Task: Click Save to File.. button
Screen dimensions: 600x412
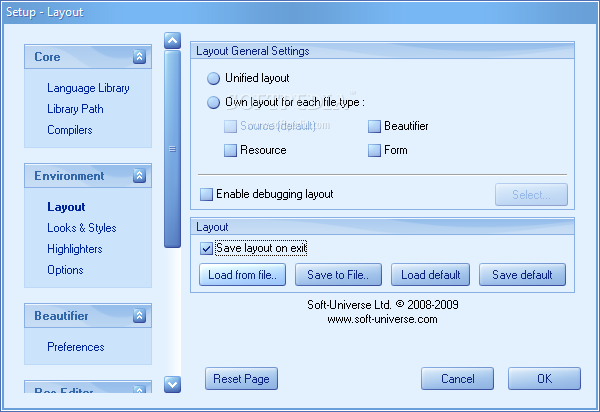Action: tap(338, 274)
